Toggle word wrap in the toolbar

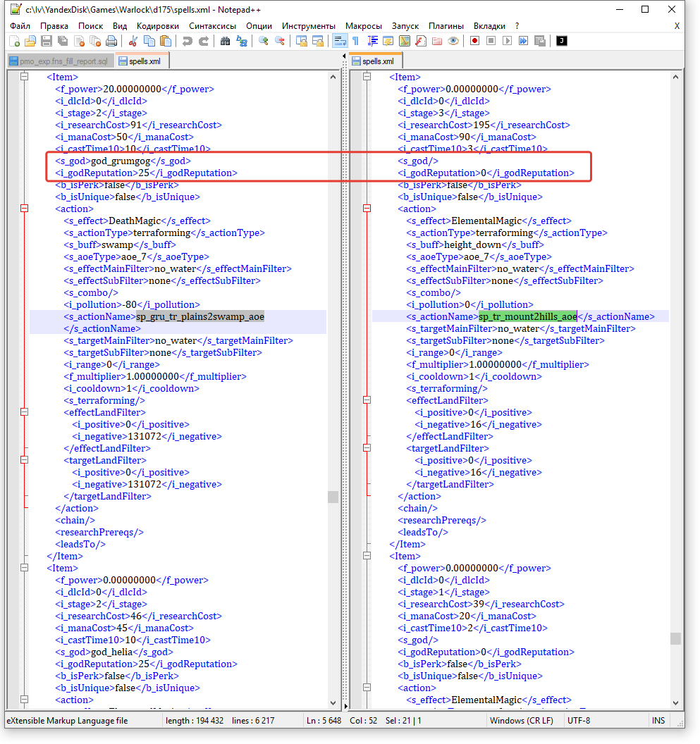point(340,42)
